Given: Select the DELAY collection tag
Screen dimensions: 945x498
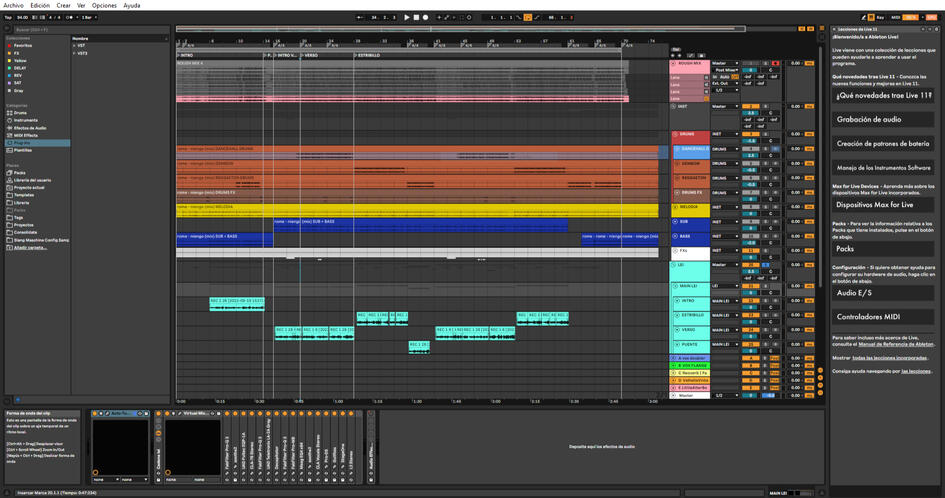Looking at the screenshot, I should (20, 68).
